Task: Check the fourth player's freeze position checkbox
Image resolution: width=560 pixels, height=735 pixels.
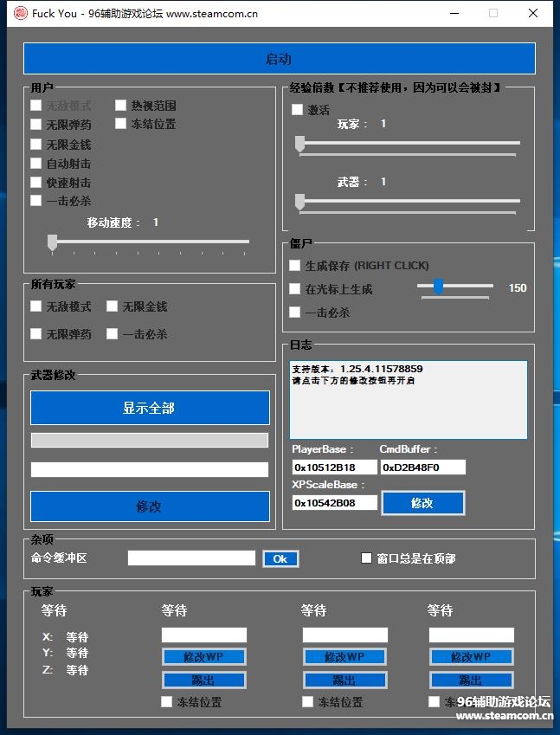Action: point(434,701)
